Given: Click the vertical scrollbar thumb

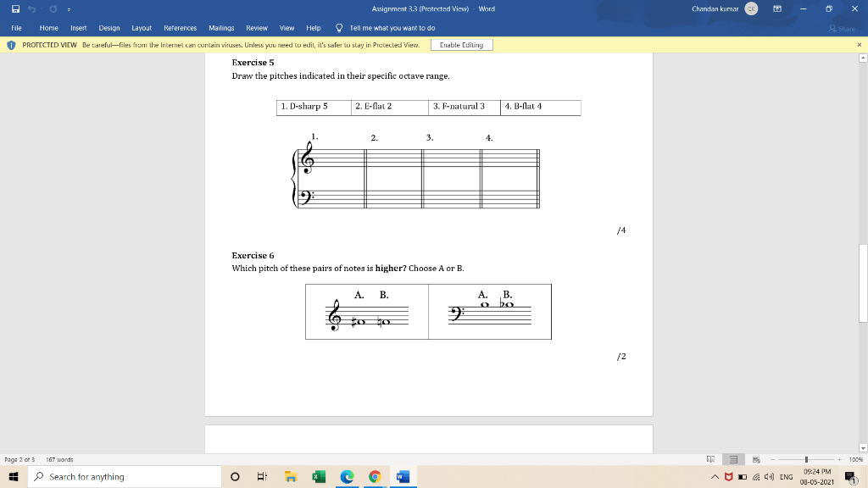Looking at the screenshot, I should point(863,283).
